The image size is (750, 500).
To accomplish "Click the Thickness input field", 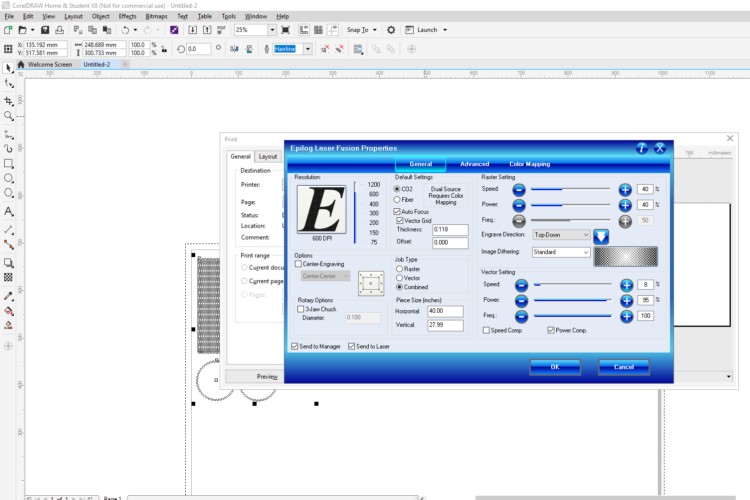I will tap(450, 230).
